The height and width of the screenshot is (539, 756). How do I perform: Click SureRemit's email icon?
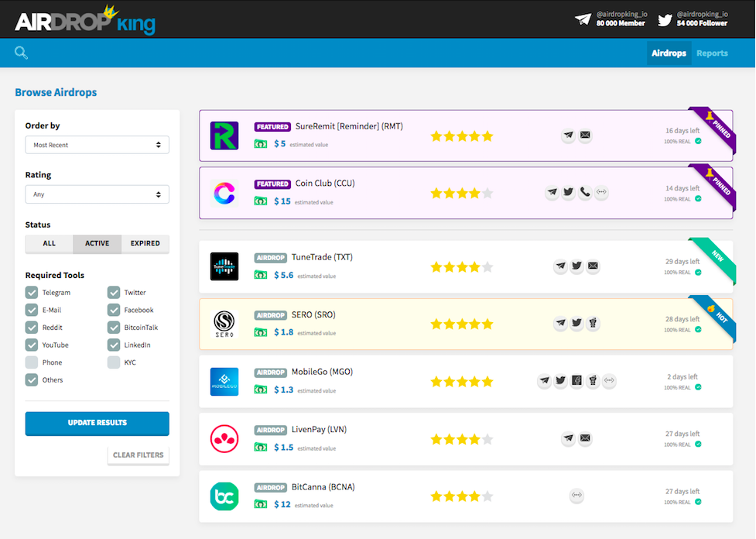pyautogui.click(x=585, y=135)
